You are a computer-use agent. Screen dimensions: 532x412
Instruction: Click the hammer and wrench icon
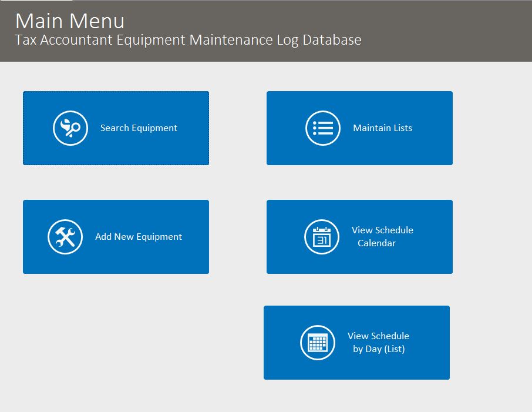(65, 237)
